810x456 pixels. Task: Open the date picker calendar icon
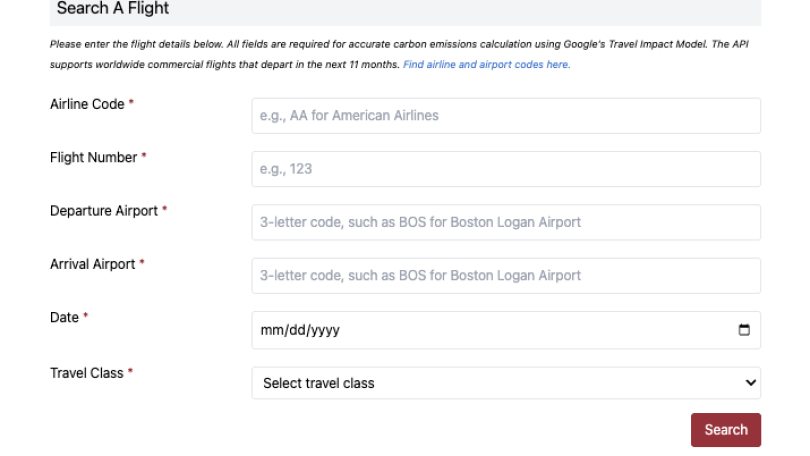(744, 330)
